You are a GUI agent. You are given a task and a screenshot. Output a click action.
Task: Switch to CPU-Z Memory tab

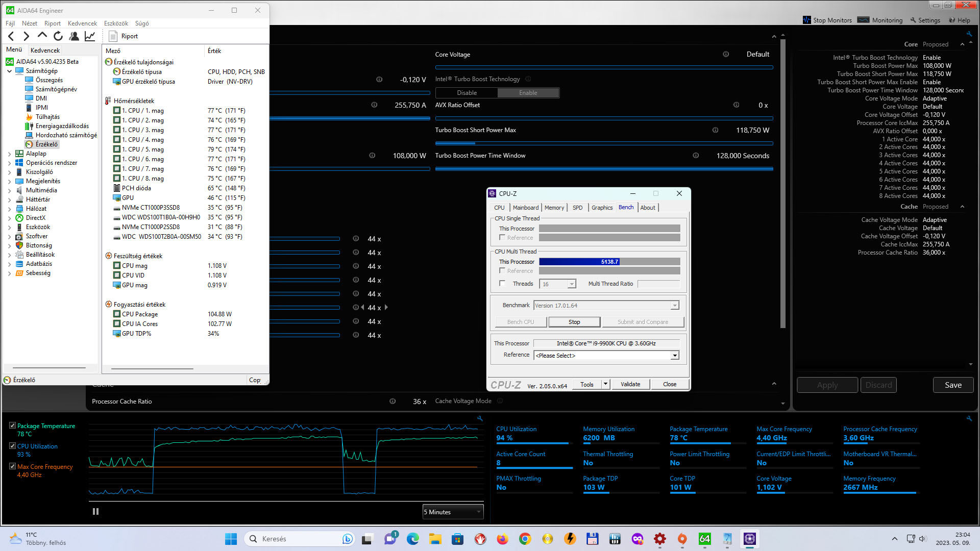tap(554, 208)
